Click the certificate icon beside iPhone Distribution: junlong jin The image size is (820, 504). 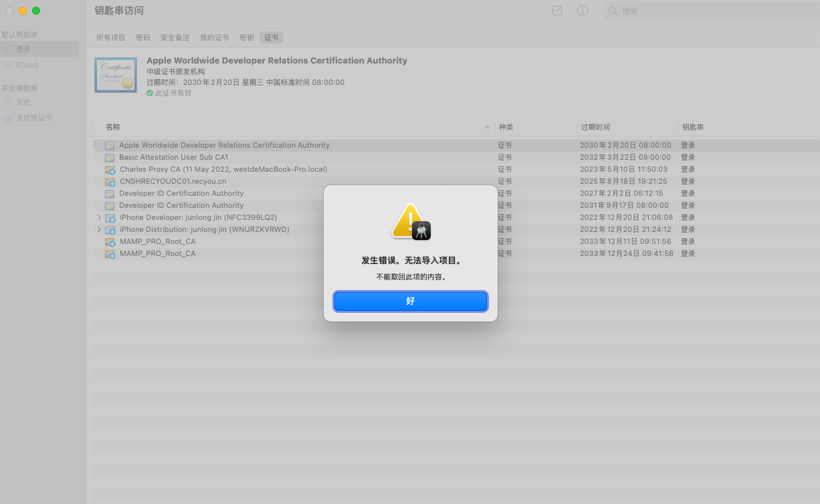tap(110, 230)
